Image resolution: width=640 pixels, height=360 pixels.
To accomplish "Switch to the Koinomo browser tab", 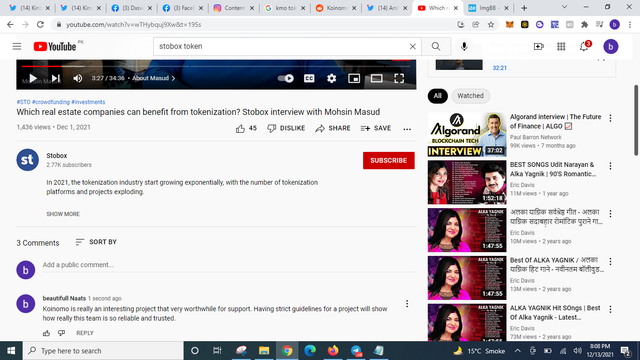I will 336,8.
